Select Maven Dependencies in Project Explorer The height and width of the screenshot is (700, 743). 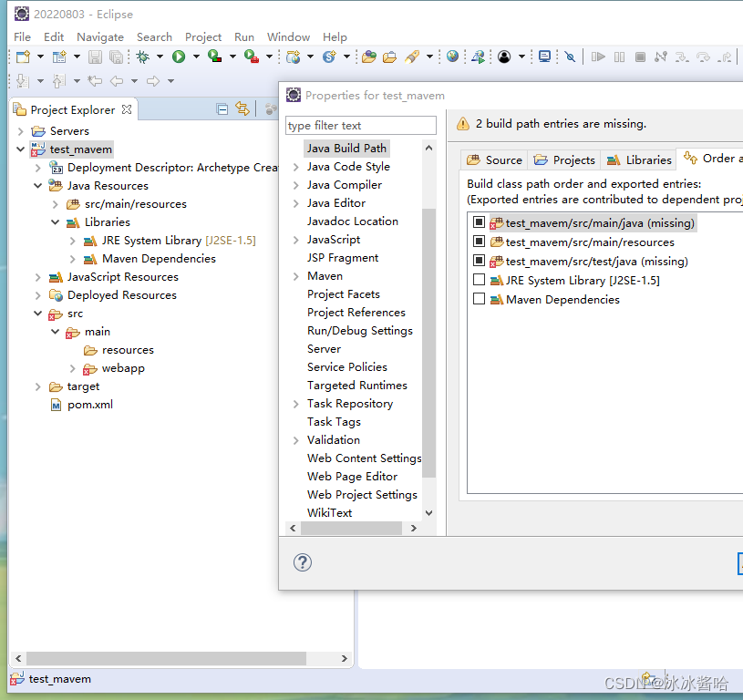[159, 259]
